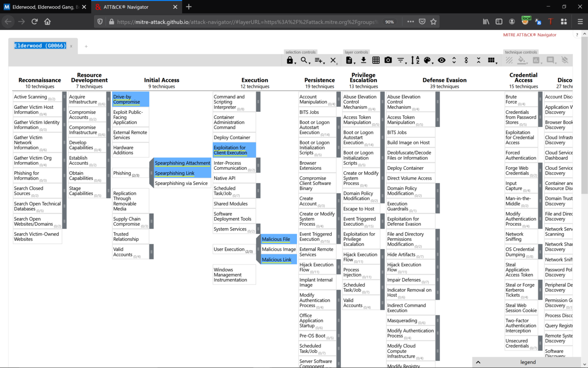Click the clear annotations icon
The width and height of the screenshot is (588, 368).
click(564, 60)
